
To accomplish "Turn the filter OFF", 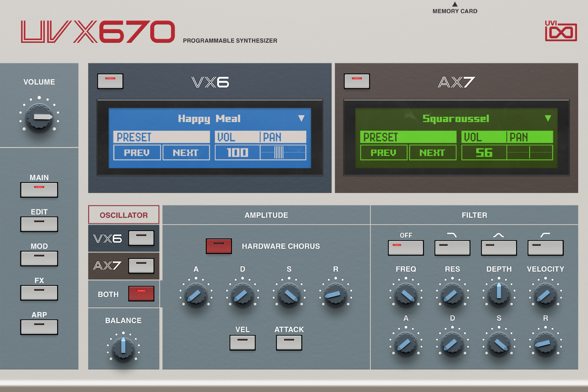I will (406, 247).
